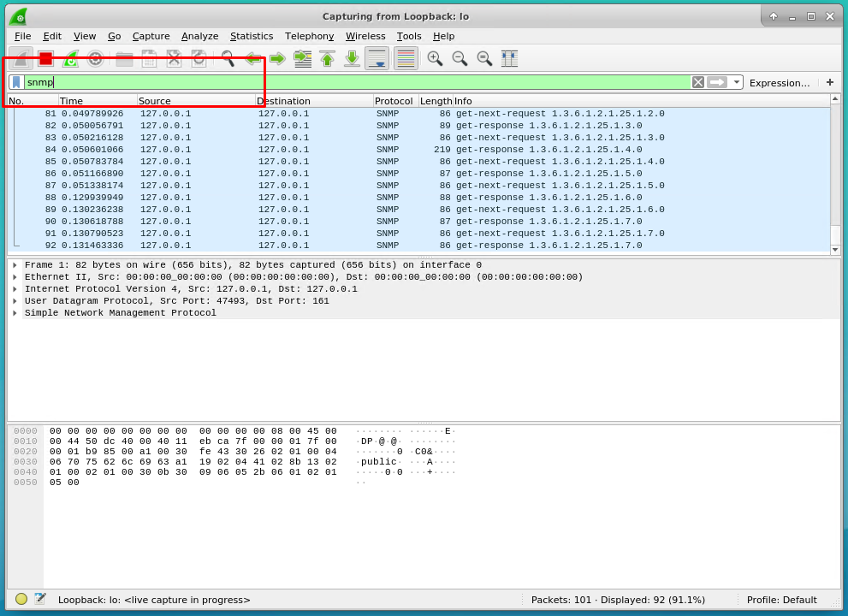This screenshot has width=848, height=616.
Task: Stop the running packet capture
Action: click(x=46, y=58)
